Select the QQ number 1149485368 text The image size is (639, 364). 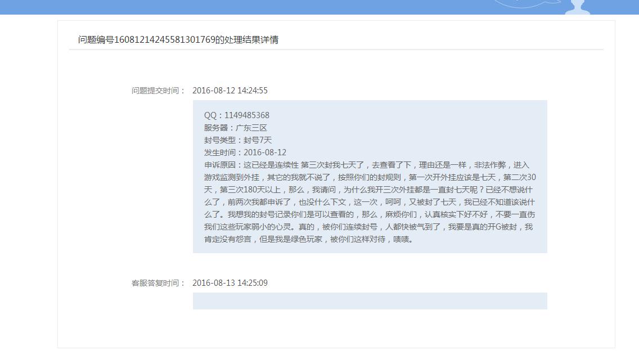(237, 115)
